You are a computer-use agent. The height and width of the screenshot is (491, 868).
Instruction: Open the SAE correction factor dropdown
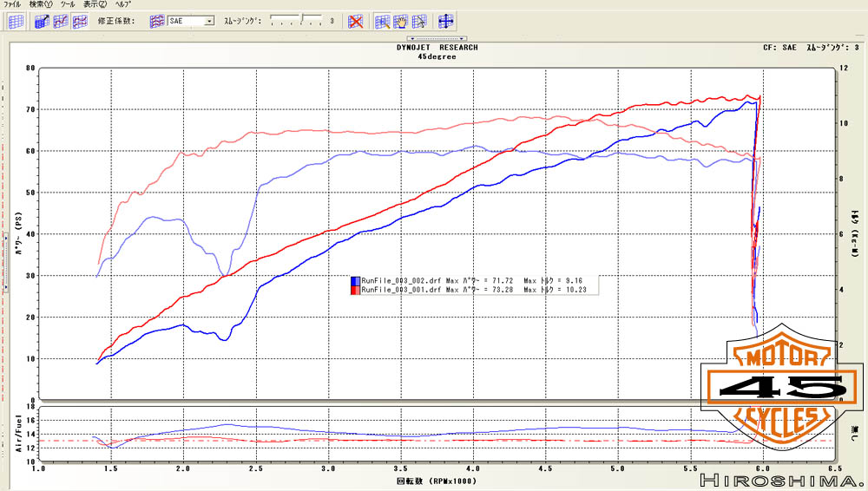click(209, 21)
